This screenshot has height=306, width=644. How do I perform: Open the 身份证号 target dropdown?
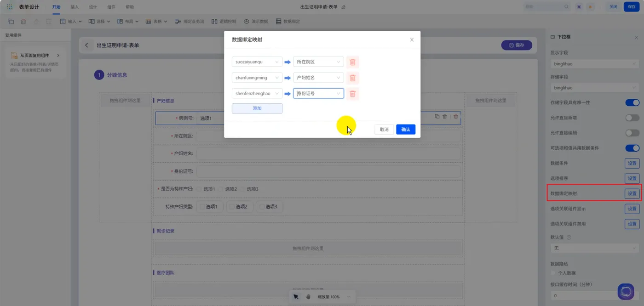point(318,94)
